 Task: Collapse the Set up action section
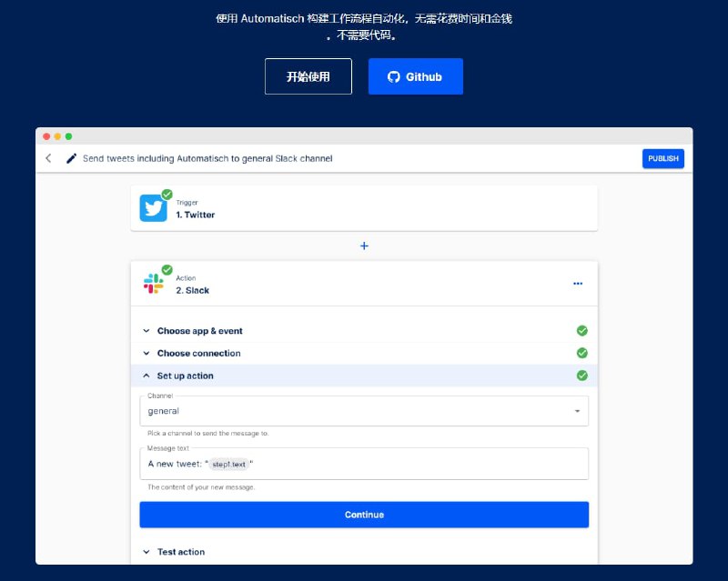click(x=185, y=376)
